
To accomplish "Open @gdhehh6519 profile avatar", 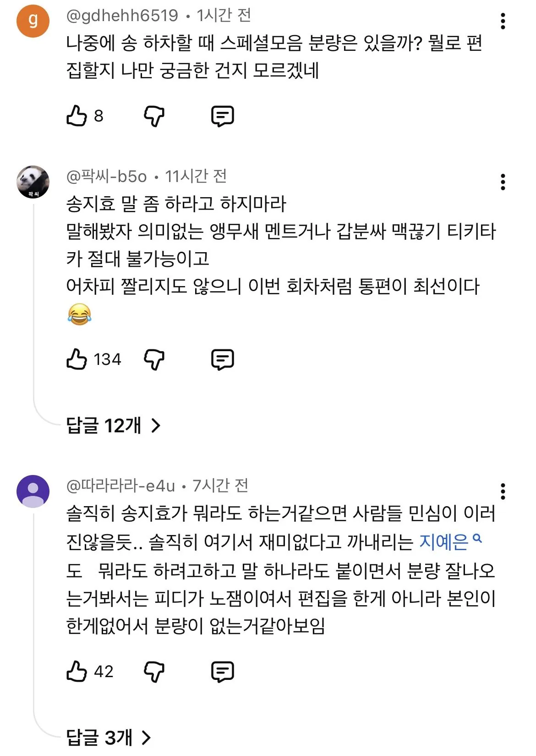I will point(33,21).
